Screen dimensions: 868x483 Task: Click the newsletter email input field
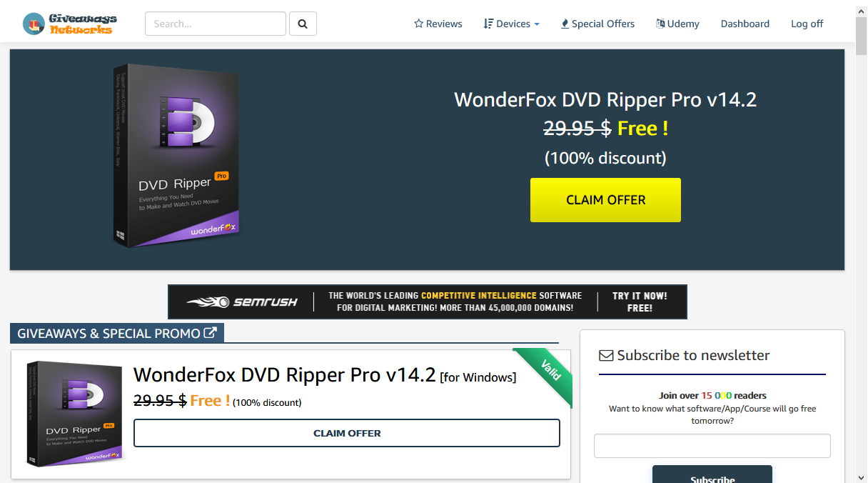[712, 446]
